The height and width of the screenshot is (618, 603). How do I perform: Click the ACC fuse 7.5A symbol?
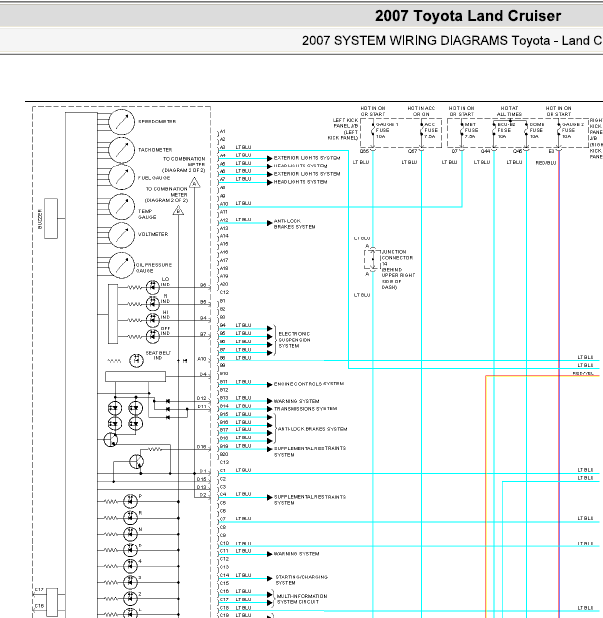point(421,130)
